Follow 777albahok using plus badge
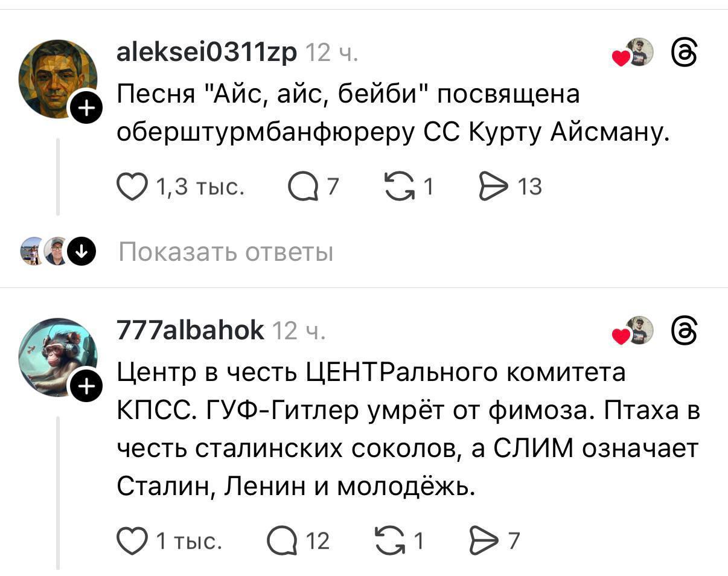Image resolution: width=728 pixels, height=576 pixels. pos(88,387)
